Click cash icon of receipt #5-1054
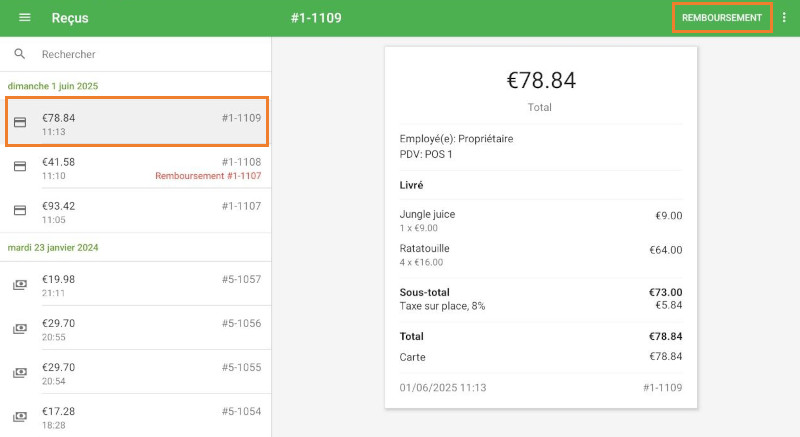Screen dimensions: 800x437 (20, 417)
